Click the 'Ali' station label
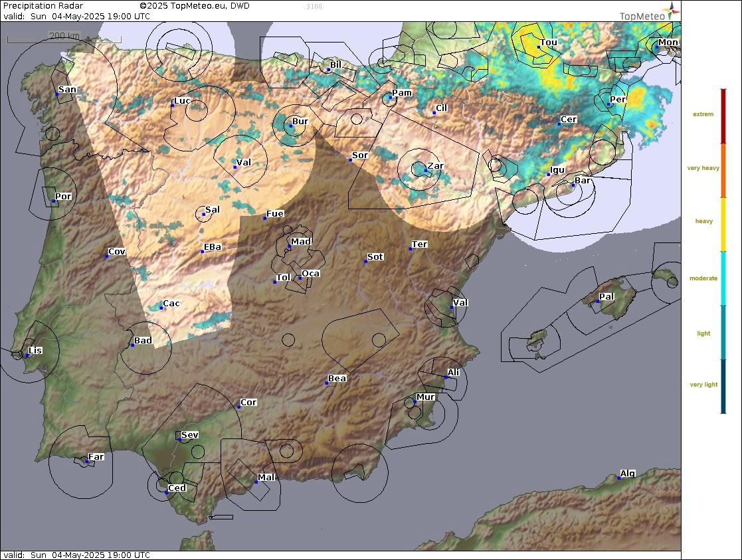This screenshot has width=742, height=560. coord(453,373)
